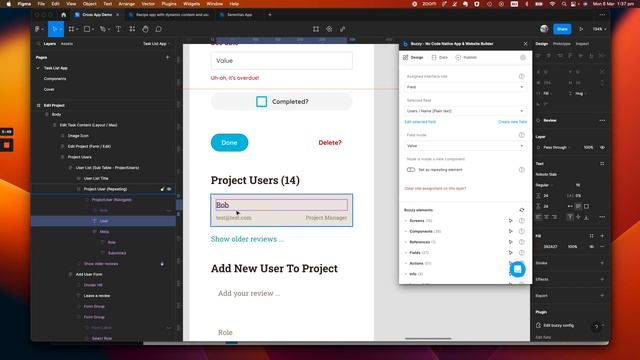Add a stroke with plus icon
The image size is (640, 360).
coord(602,263)
